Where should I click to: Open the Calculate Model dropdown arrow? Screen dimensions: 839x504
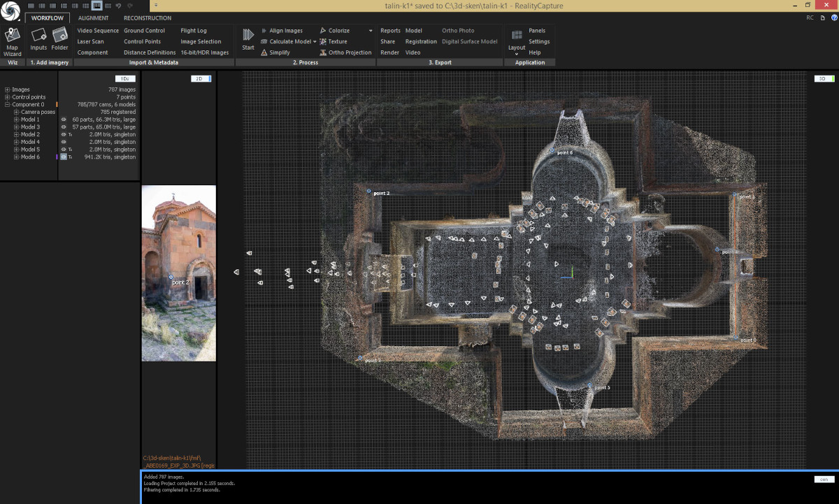[315, 42]
